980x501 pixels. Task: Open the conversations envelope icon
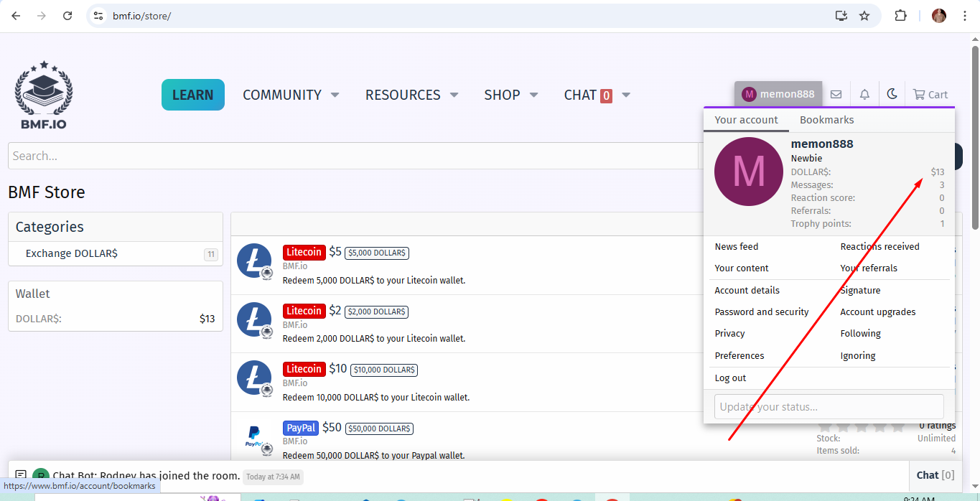tap(836, 94)
